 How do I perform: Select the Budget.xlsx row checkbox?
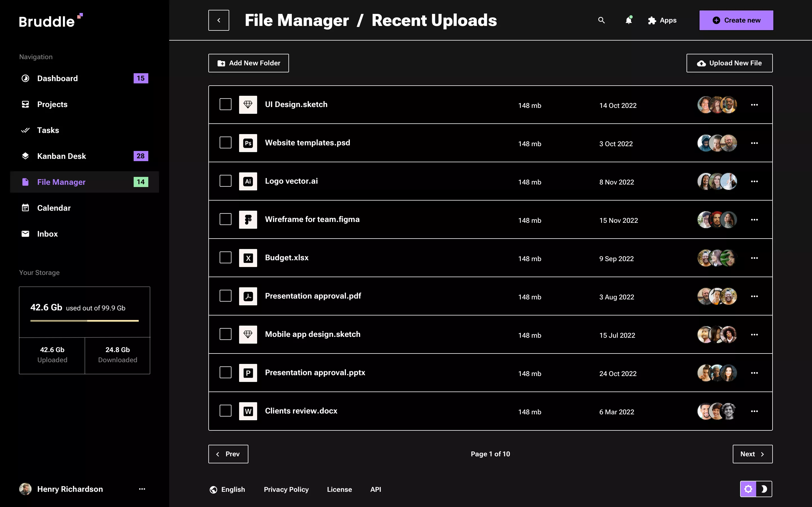tap(226, 257)
